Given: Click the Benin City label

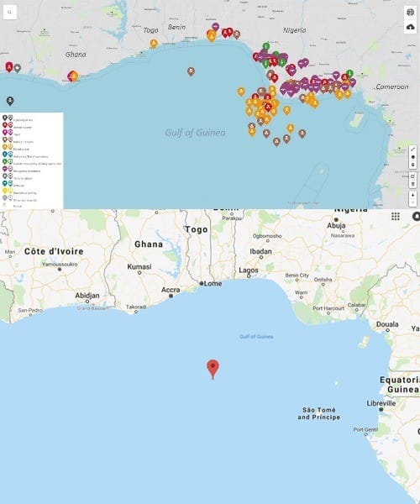Looking at the screenshot, I should [297, 276].
